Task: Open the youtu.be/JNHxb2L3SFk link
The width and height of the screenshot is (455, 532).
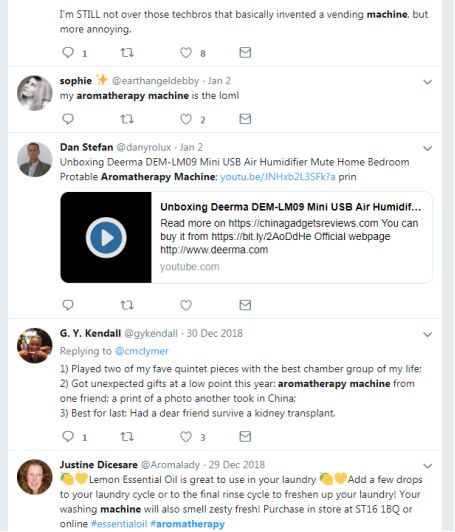Action: 278,177
